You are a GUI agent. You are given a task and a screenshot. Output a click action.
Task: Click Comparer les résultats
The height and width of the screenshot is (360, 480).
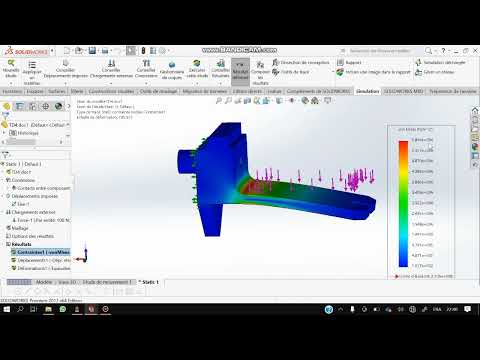(x=260, y=72)
